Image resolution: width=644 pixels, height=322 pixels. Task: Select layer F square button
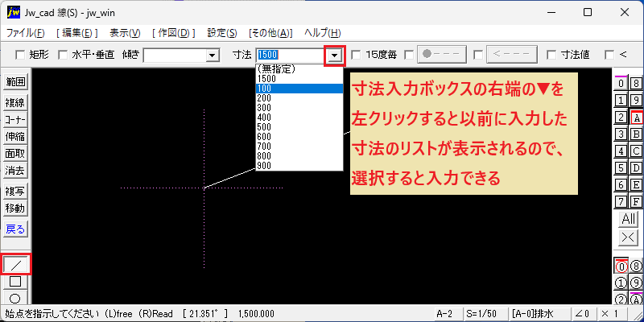coord(636,202)
